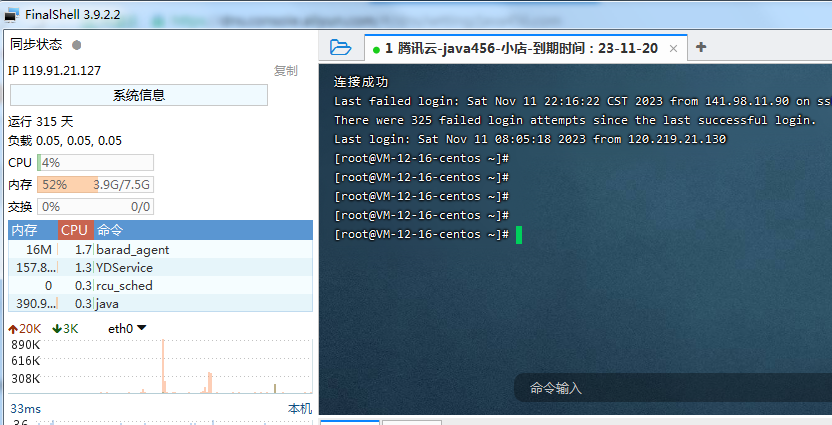The image size is (832, 425).
Task: Click the 33ms latency value
Action: 25,409
